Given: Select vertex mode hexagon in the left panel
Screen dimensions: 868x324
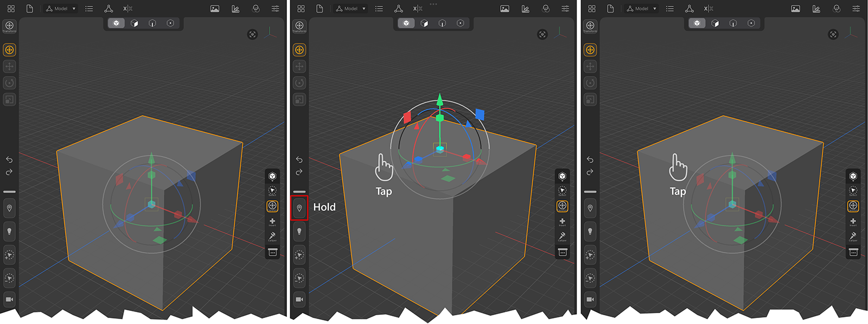Looking at the screenshot, I should (170, 23).
